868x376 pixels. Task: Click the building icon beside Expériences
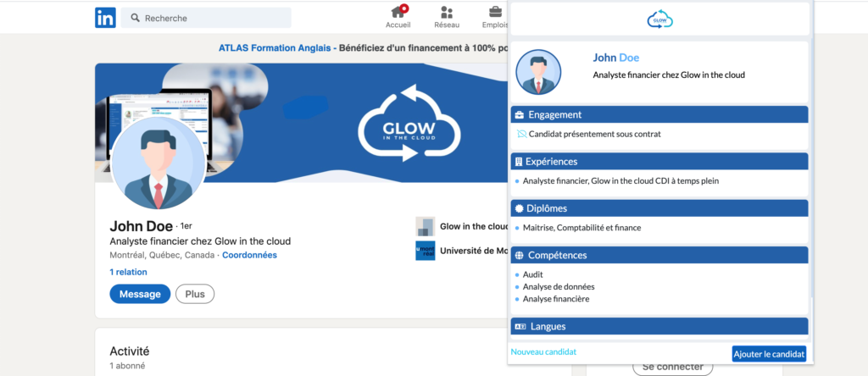519,162
